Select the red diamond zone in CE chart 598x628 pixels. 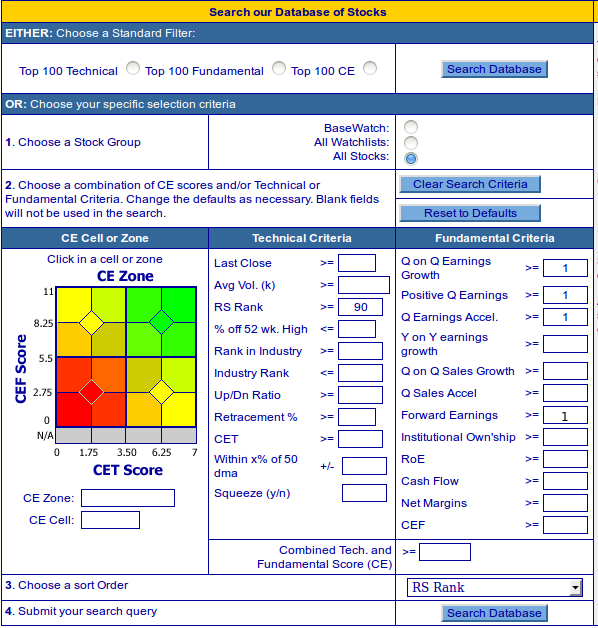91,392
